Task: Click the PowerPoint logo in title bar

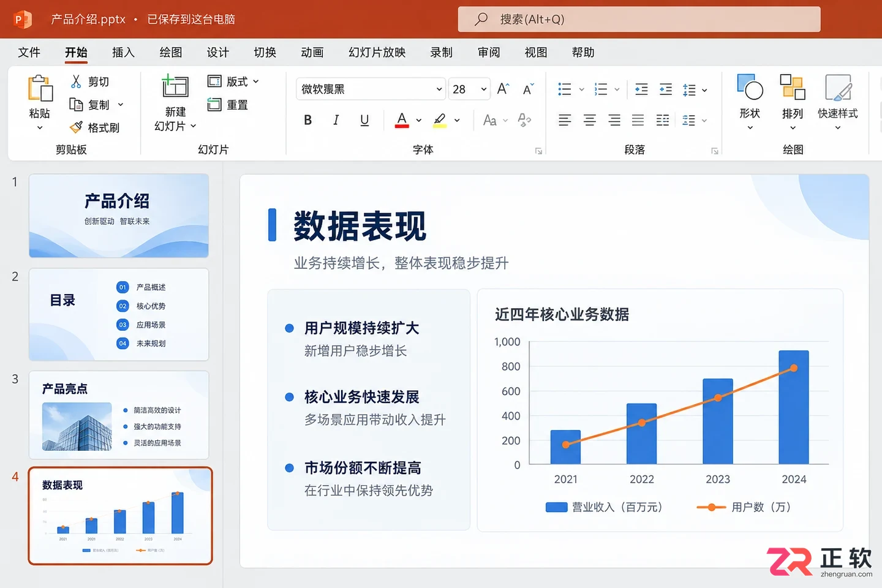Action: click(x=22, y=20)
